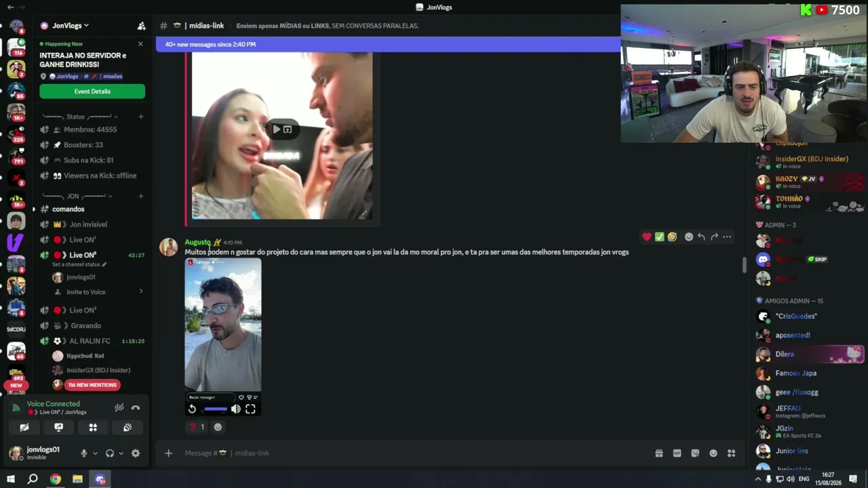Turn on the camera
The height and width of the screenshot is (488, 868).
point(24,428)
